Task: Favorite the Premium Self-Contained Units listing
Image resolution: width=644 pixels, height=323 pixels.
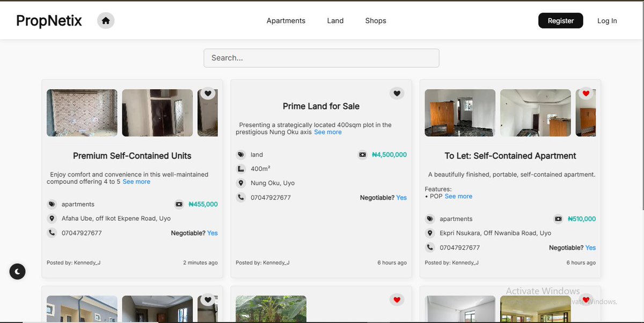Action: coord(208,94)
